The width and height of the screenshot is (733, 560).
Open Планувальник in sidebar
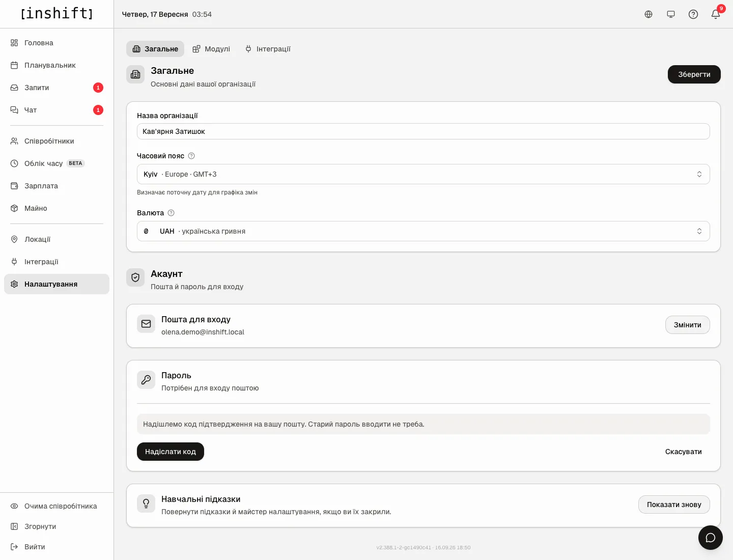(x=57, y=65)
